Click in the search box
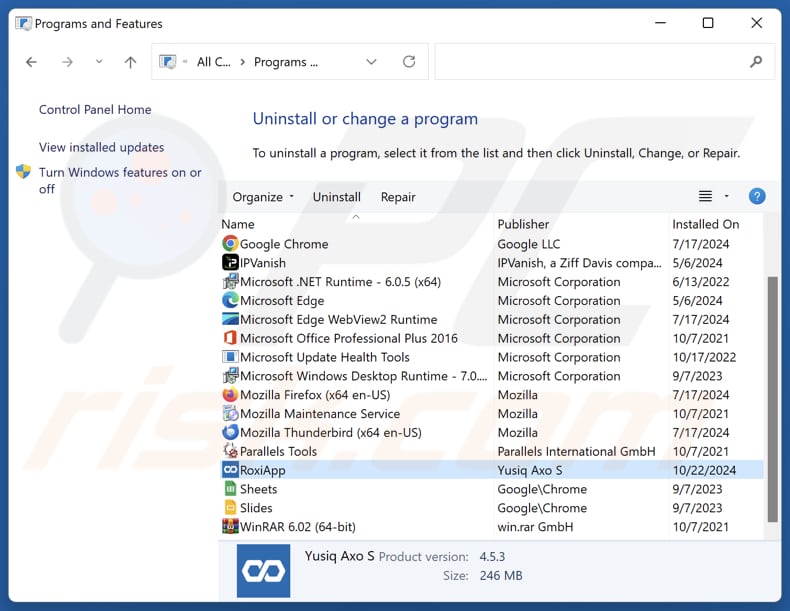This screenshot has height=611, width=790. pyautogui.click(x=595, y=62)
